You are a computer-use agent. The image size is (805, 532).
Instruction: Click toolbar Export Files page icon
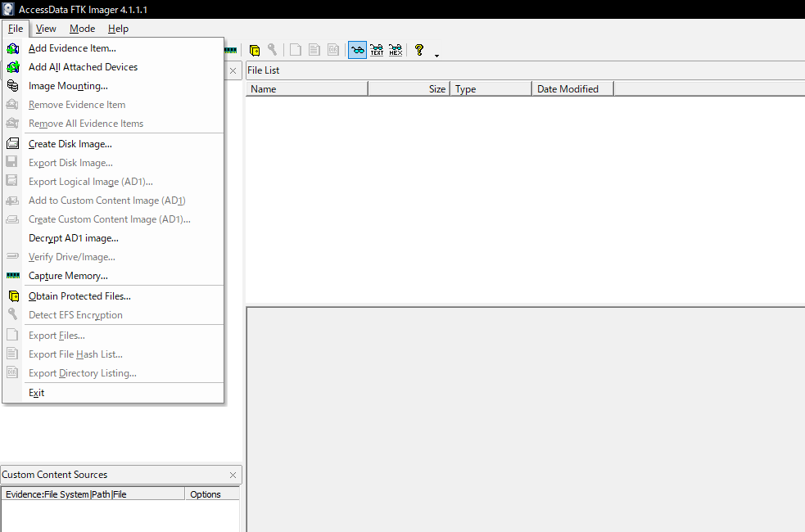point(295,50)
